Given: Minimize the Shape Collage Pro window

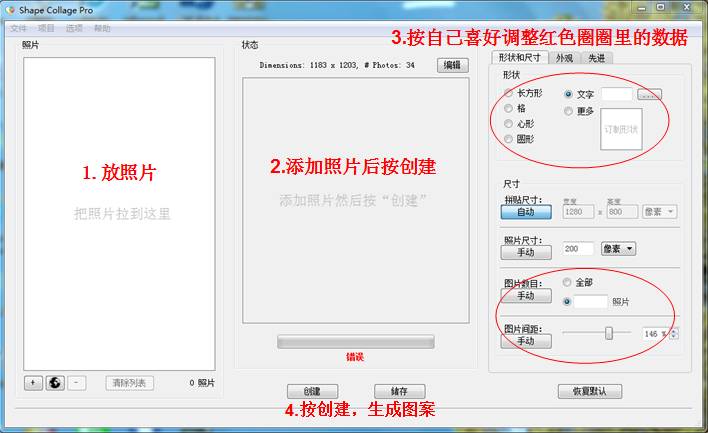Looking at the screenshot, I should [642, 8].
